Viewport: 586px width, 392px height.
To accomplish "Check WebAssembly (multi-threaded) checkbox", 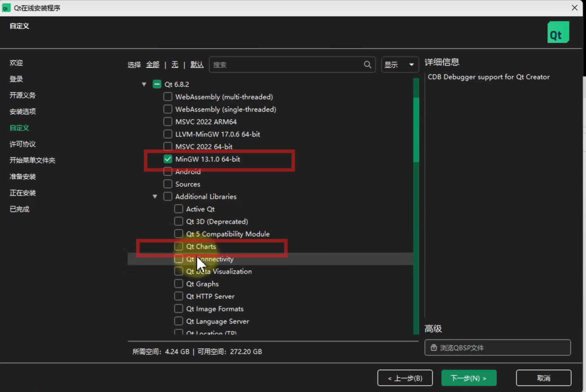I will click(168, 97).
